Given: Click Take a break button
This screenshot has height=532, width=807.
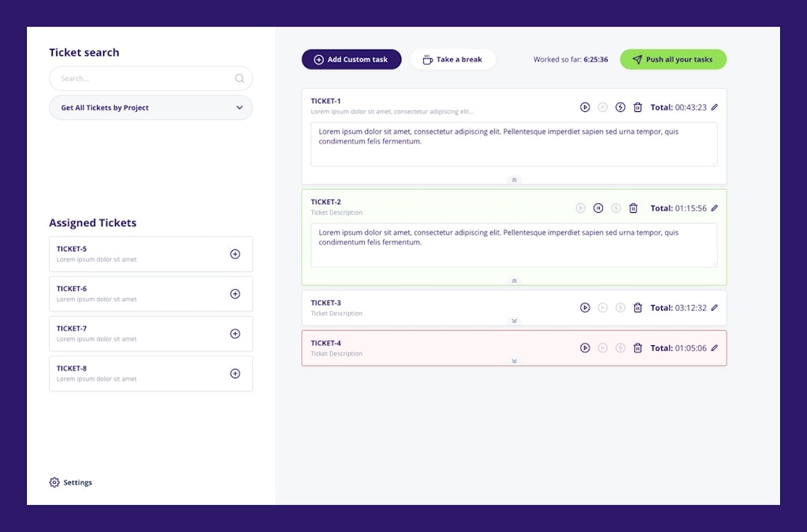Looking at the screenshot, I should point(453,59).
